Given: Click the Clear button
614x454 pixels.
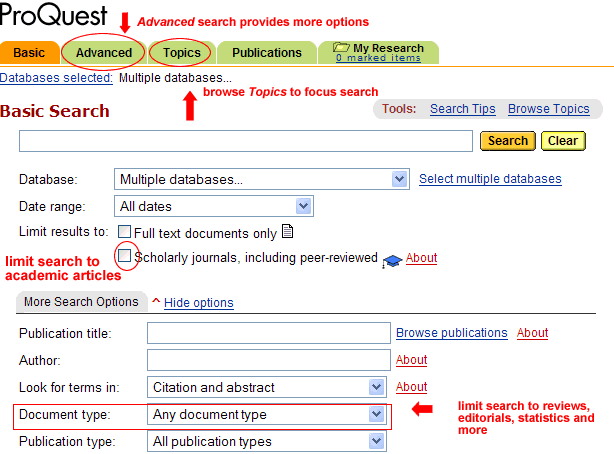Looking at the screenshot, I should pos(563,141).
